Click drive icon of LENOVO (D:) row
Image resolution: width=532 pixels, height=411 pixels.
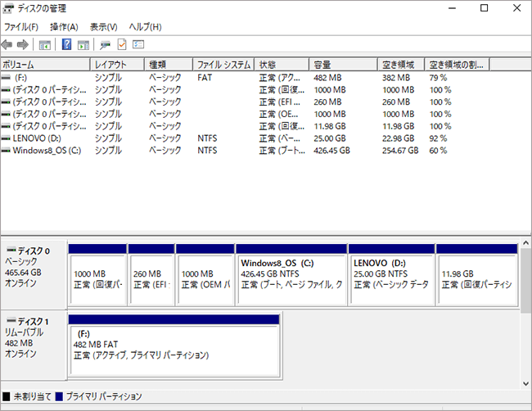coord(6,138)
